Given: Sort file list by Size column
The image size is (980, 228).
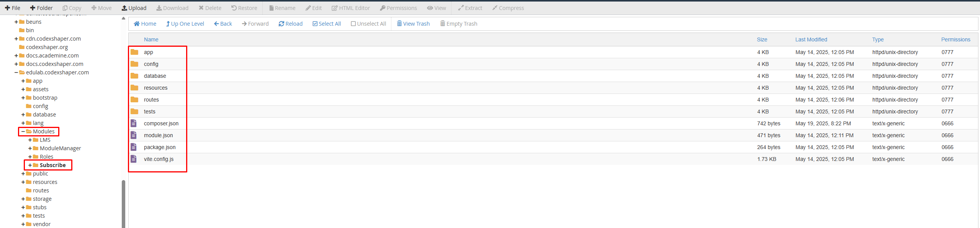Looking at the screenshot, I should (x=762, y=39).
